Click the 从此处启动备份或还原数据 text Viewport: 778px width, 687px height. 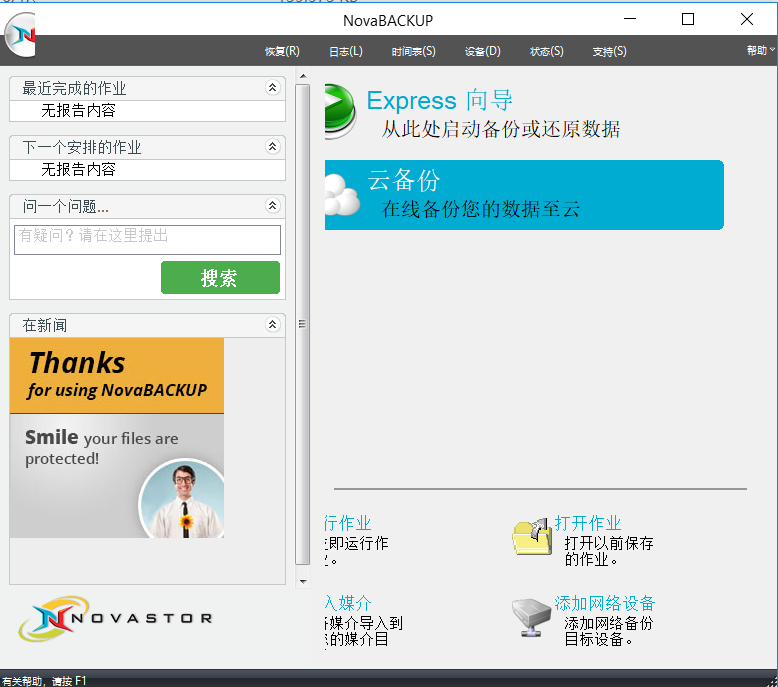pyautogui.click(x=501, y=129)
